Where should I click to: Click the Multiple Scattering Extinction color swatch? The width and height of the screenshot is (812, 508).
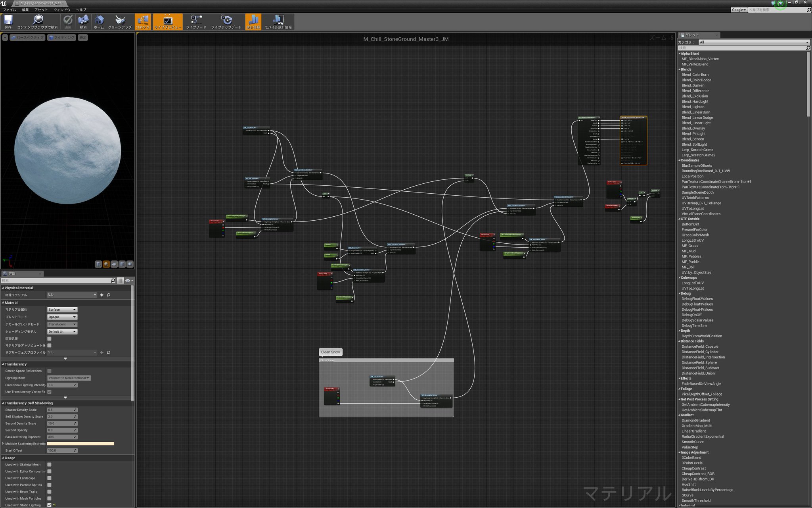pos(80,444)
